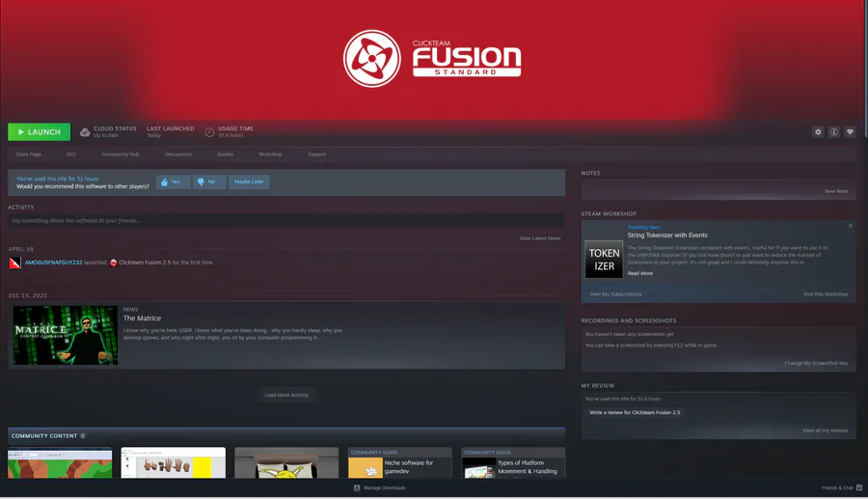This screenshot has width=868, height=499.
Task: Click the cloud status icon
Action: coord(85,132)
